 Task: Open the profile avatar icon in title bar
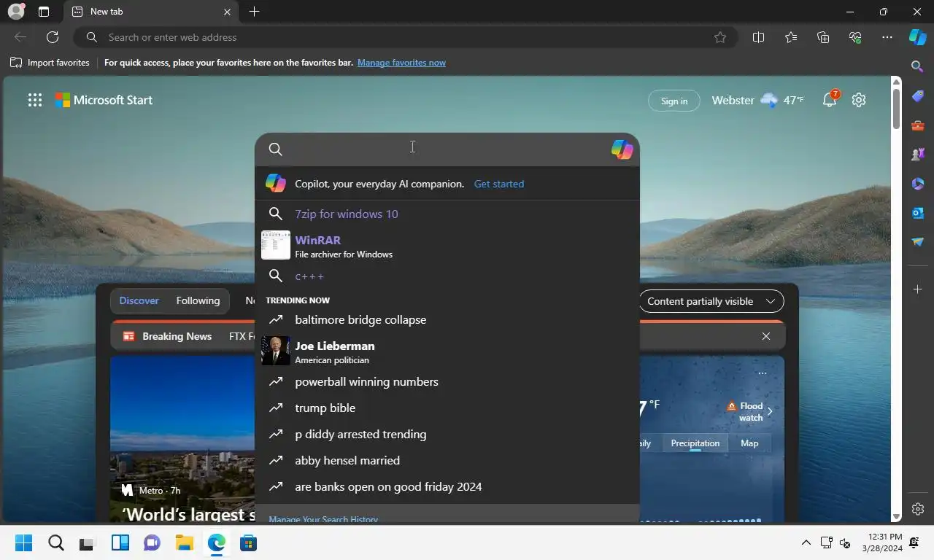(x=15, y=12)
